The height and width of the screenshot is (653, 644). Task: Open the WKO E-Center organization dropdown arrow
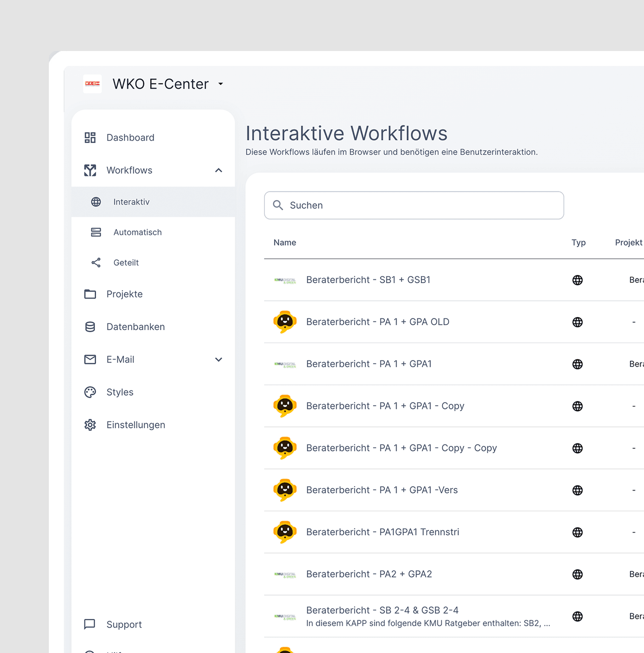click(x=221, y=84)
